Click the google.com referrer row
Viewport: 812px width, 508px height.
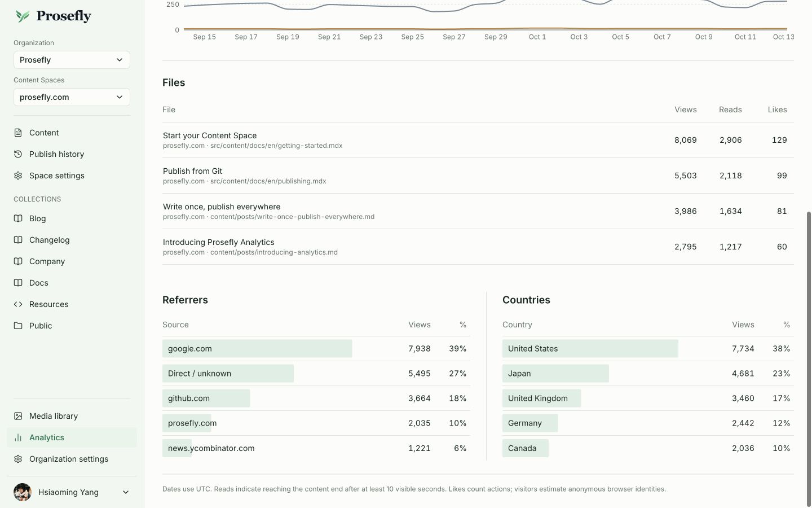(x=316, y=349)
